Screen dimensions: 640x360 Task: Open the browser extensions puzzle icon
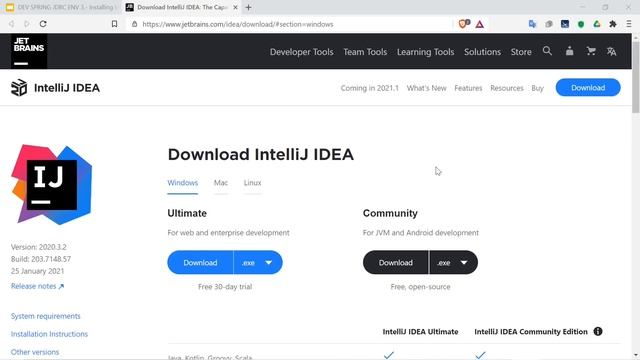tap(613, 24)
